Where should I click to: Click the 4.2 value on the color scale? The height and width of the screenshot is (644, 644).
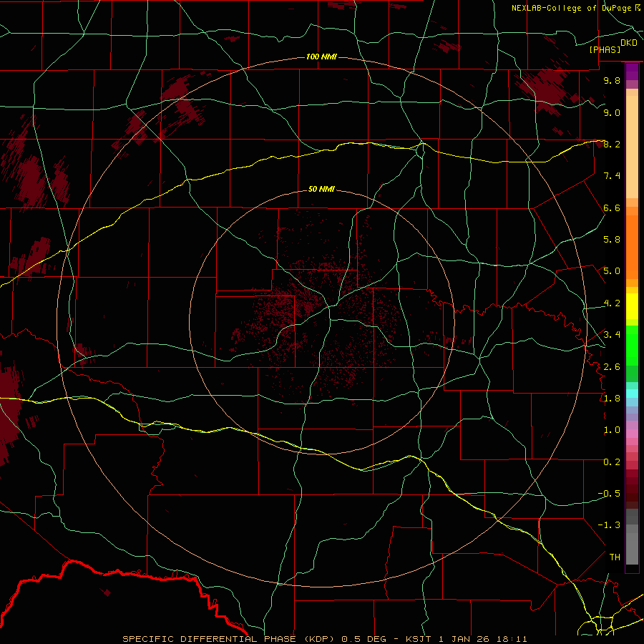(x=612, y=303)
